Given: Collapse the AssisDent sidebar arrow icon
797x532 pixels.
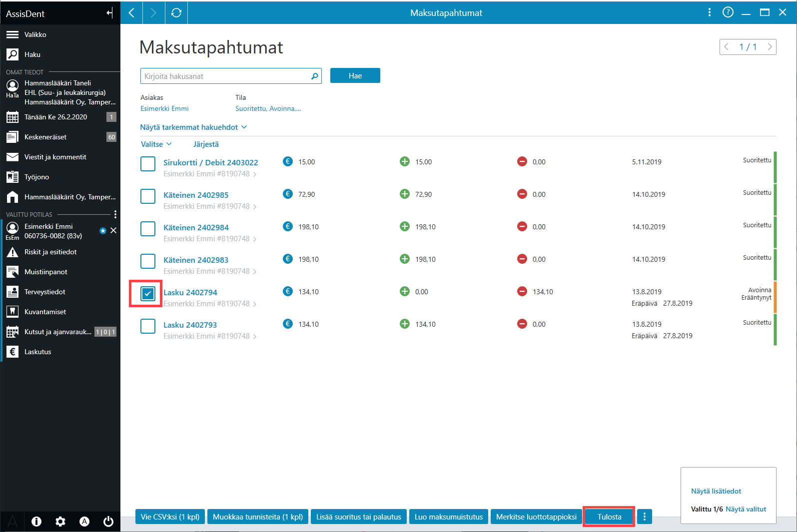Looking at the screenshot, I should pos(109,13).
